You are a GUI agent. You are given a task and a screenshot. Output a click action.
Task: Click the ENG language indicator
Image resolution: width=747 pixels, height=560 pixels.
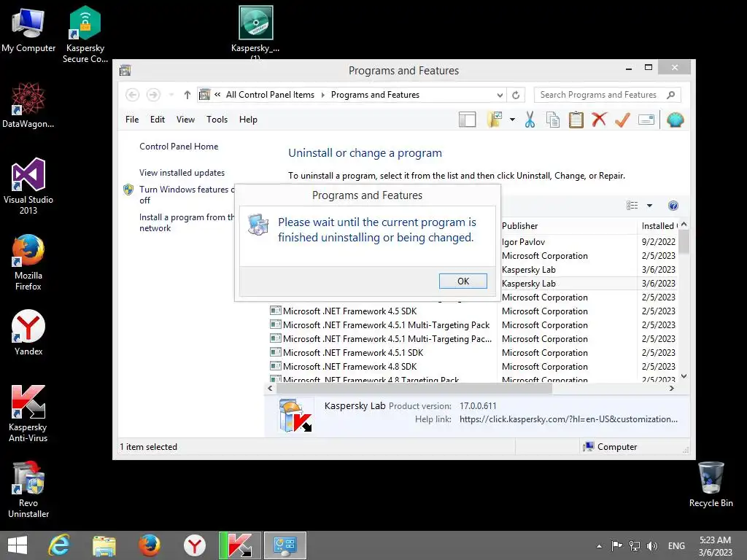click(676, 545)
